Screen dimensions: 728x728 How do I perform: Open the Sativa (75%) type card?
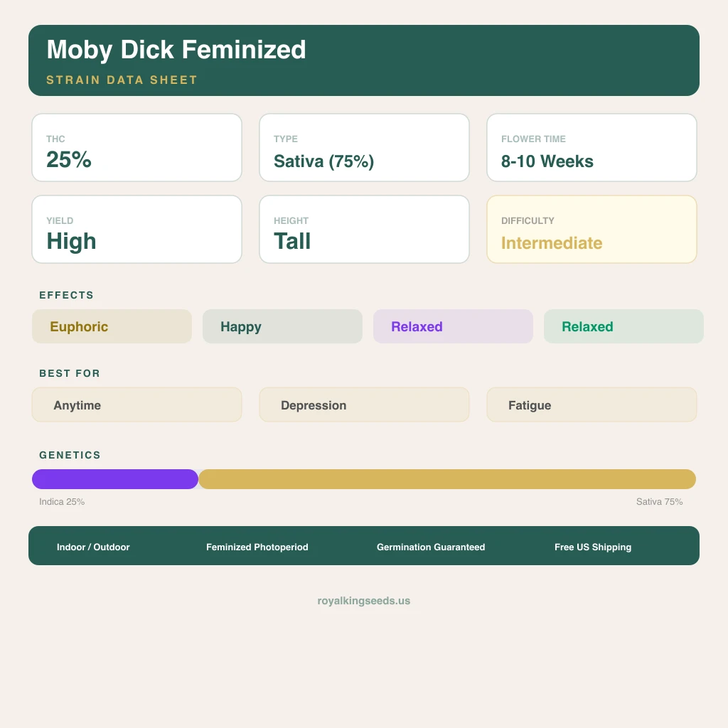point(364,148)
